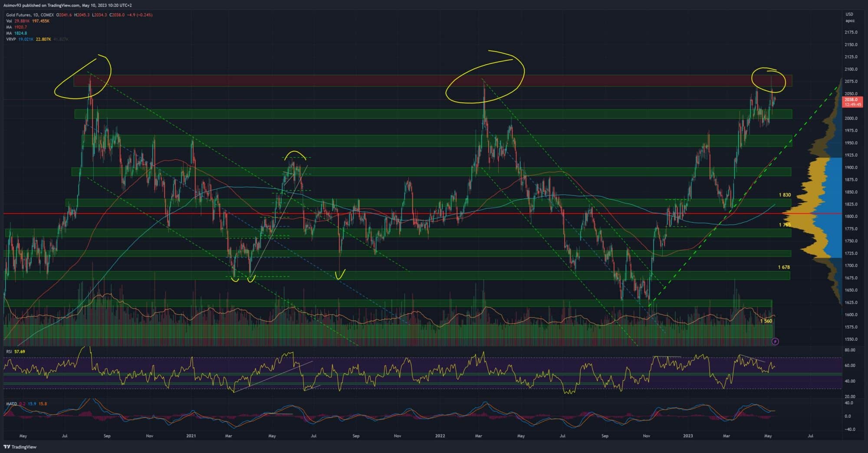Select the RSI 57.69 pane label
868x453 pixels.
15,351
